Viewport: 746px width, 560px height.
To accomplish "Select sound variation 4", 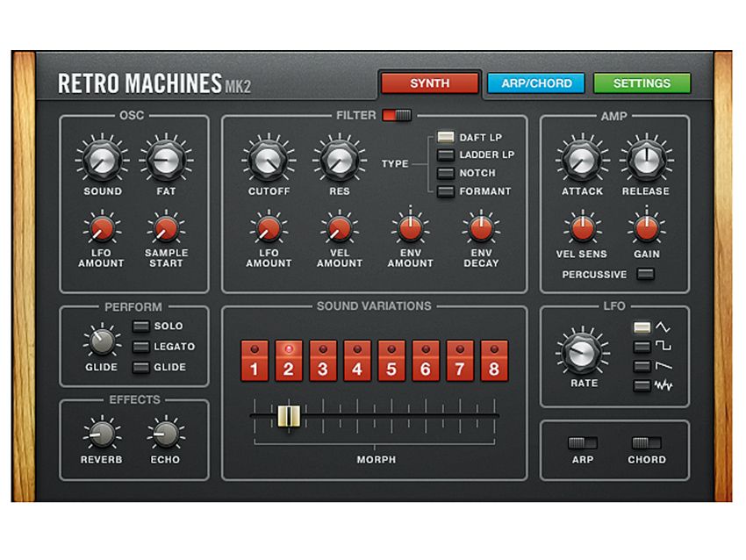I will coord(357,361).
